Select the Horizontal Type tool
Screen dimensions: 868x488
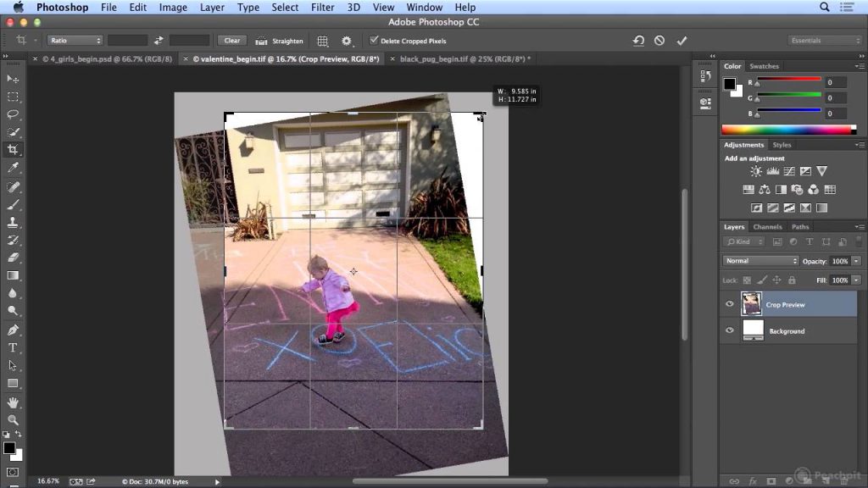(13, 347)
